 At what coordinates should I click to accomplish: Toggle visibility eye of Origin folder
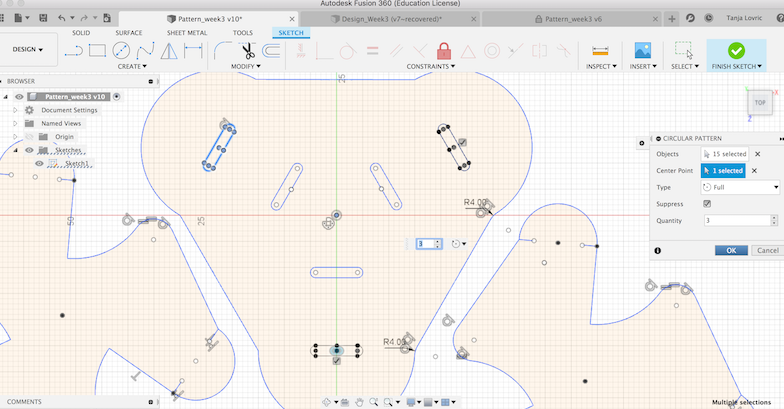(30, 136)
